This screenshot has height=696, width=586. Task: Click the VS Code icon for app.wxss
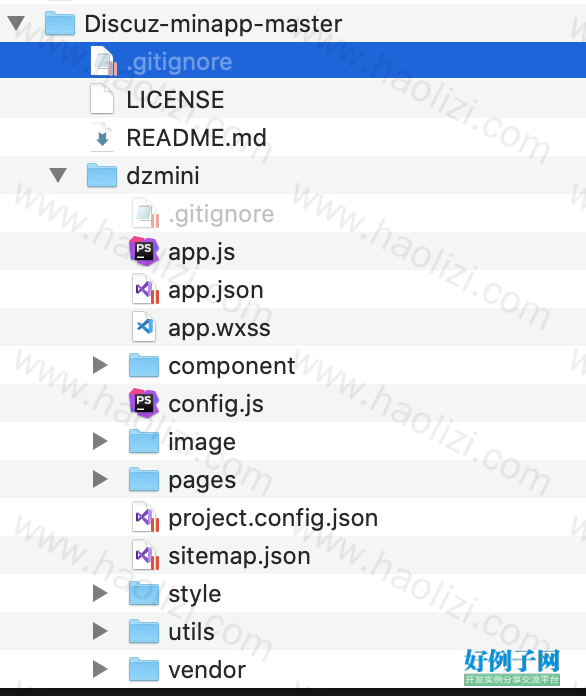pyautogui.click(x=144, y=328)
